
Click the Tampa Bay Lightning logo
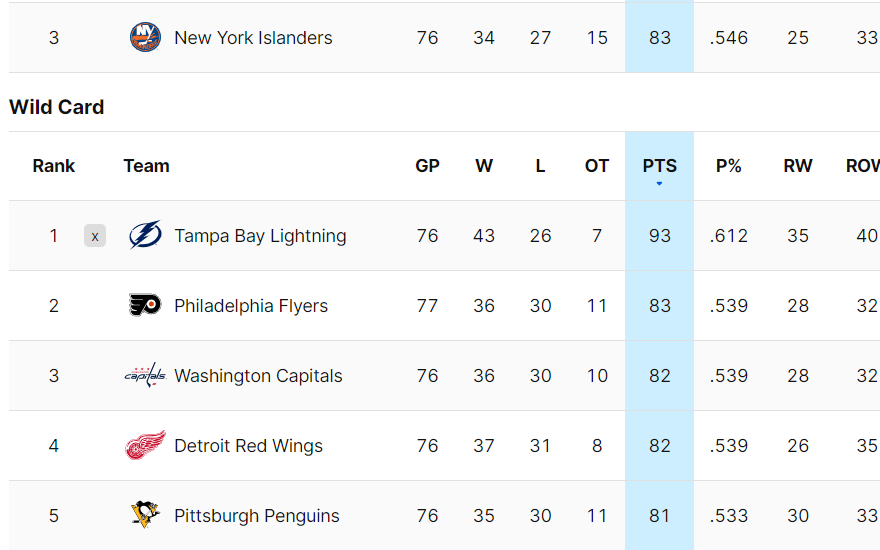145,235
